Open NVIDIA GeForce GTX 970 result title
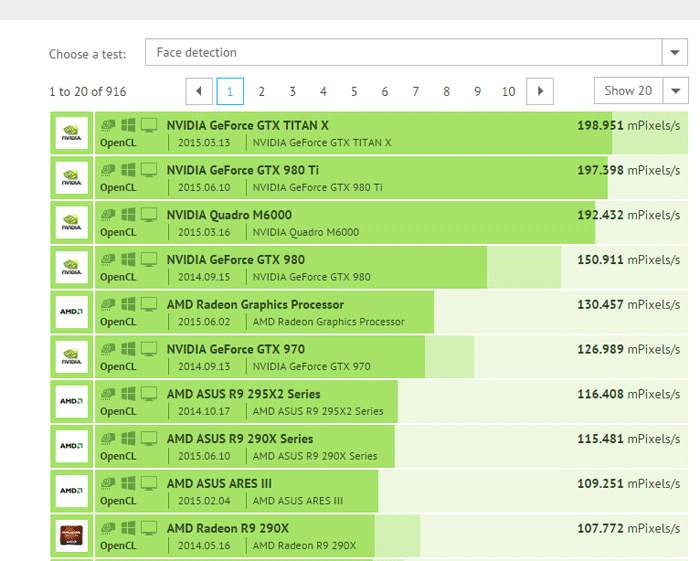 tap(236, 349)
